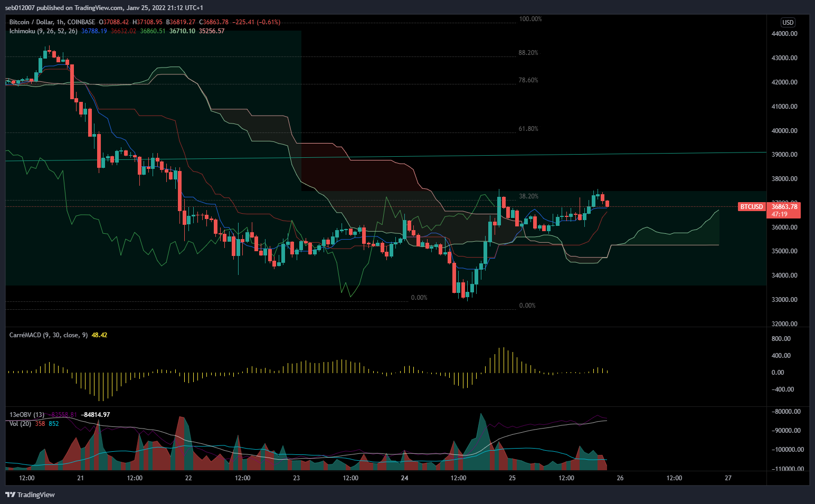
Task: Click the 44000.00 price axis label
Action: 784,34
